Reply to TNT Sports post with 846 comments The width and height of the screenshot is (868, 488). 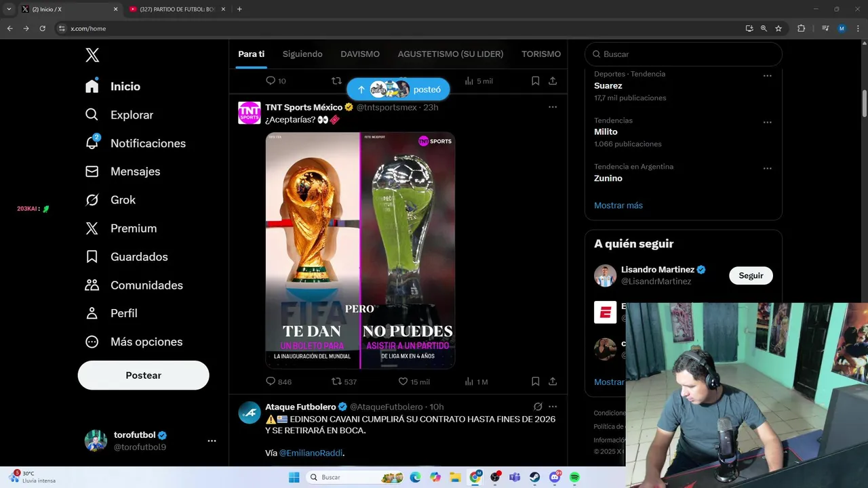pyautogui.click(x=279, y=382)
